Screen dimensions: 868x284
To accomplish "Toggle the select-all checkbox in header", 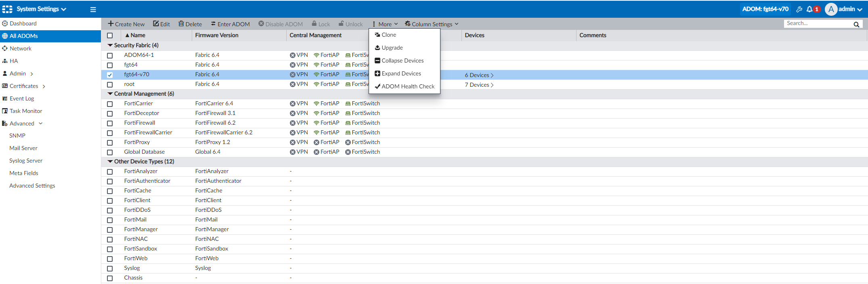I will [110, 35].
